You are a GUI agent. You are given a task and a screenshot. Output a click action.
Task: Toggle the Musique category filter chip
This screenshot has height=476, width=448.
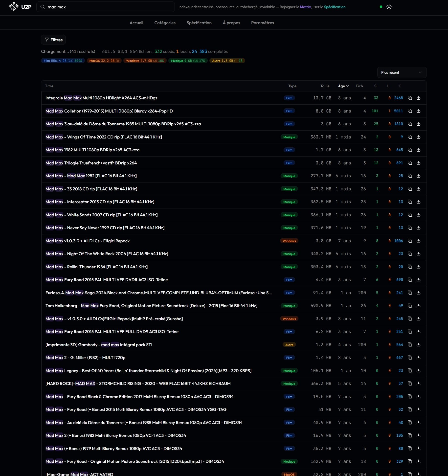188,61
